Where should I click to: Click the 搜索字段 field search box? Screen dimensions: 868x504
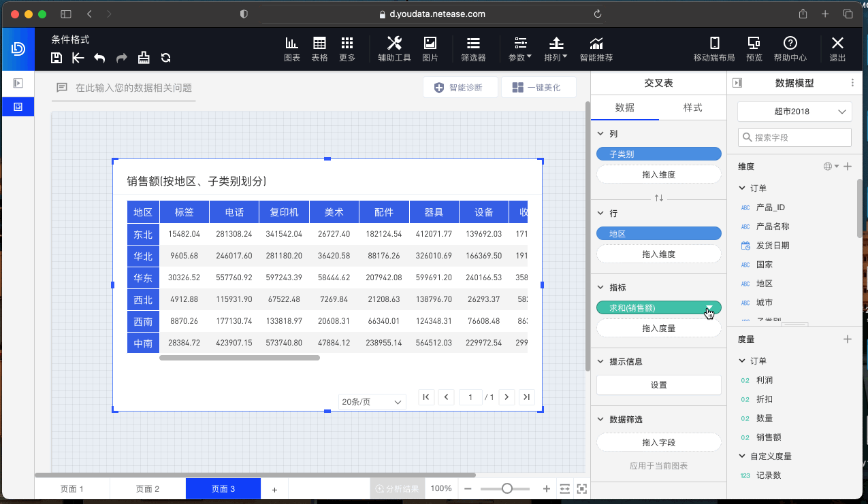[x=794, y=137]
